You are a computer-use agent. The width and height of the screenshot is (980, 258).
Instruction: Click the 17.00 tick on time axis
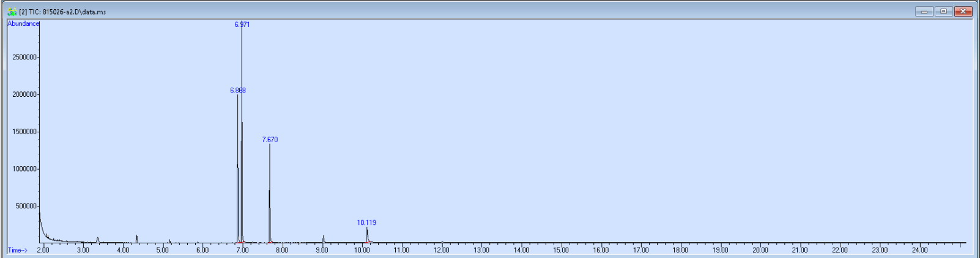640,250
